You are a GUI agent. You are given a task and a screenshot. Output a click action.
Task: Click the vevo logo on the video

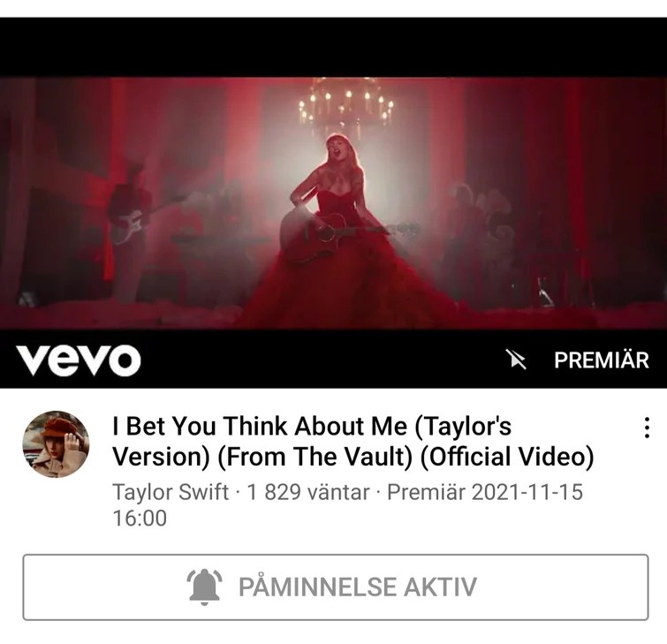79,360
